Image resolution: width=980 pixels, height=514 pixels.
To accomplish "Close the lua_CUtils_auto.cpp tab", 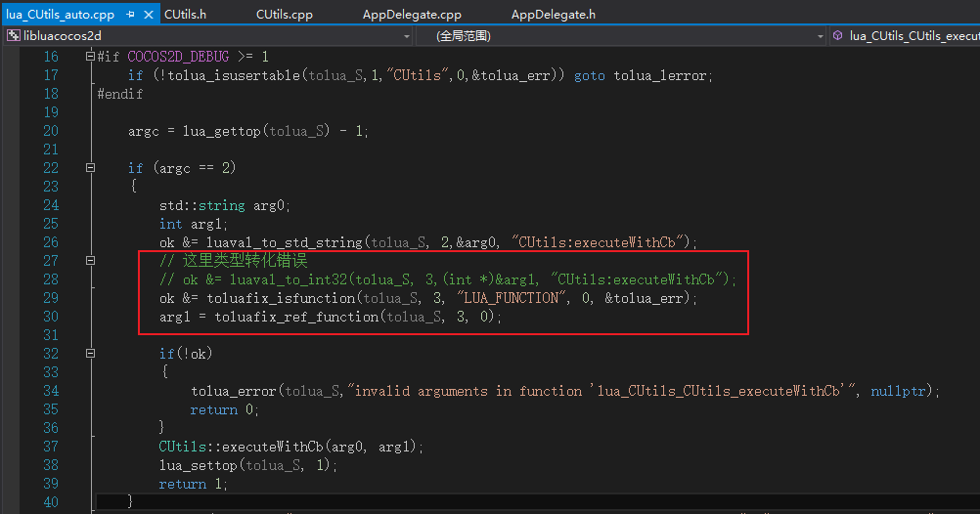I will (x=147, y=15).
